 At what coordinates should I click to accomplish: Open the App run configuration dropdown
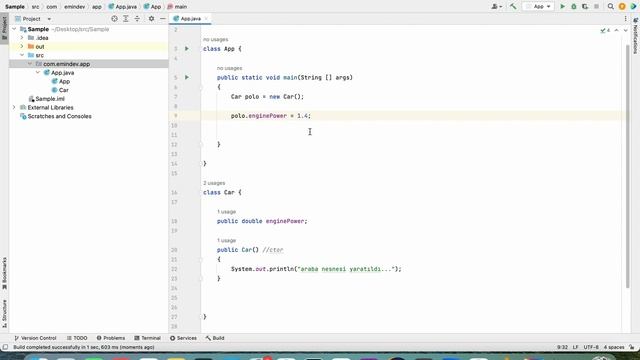click(x=539, y=7)
